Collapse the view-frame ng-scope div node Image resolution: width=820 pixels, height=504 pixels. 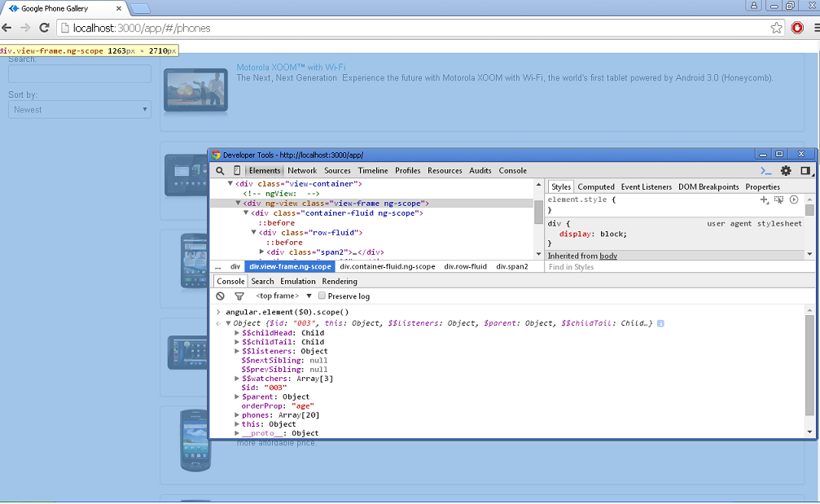coord(238,204)
